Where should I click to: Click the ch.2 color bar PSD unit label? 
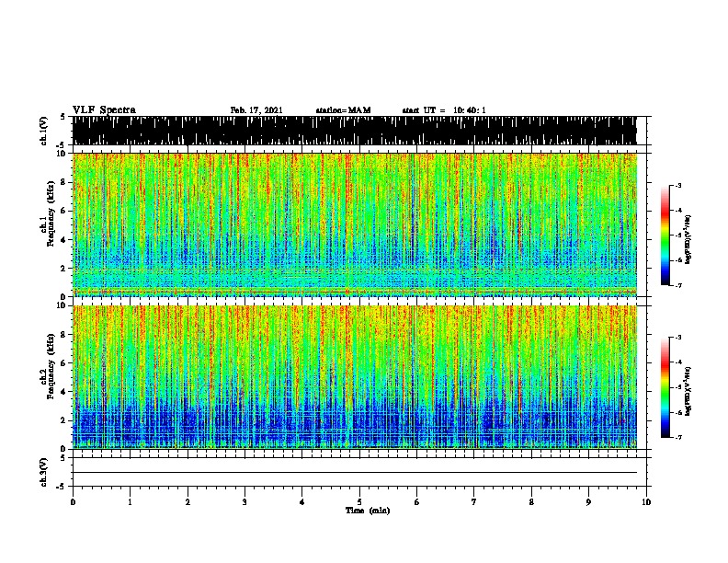[x=688, y=391]
